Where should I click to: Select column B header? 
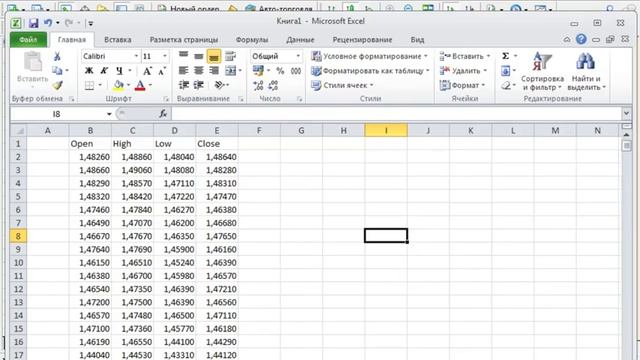click(90, 131)
